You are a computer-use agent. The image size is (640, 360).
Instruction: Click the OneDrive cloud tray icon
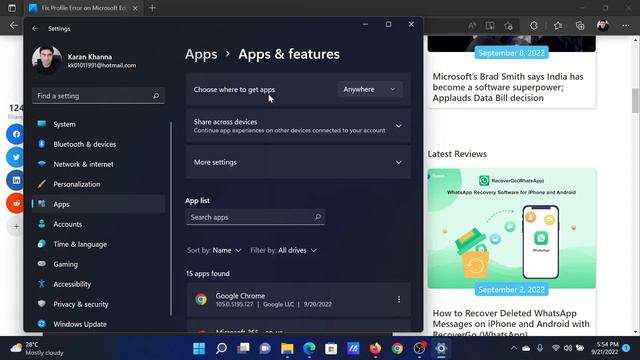coord(526,348)
